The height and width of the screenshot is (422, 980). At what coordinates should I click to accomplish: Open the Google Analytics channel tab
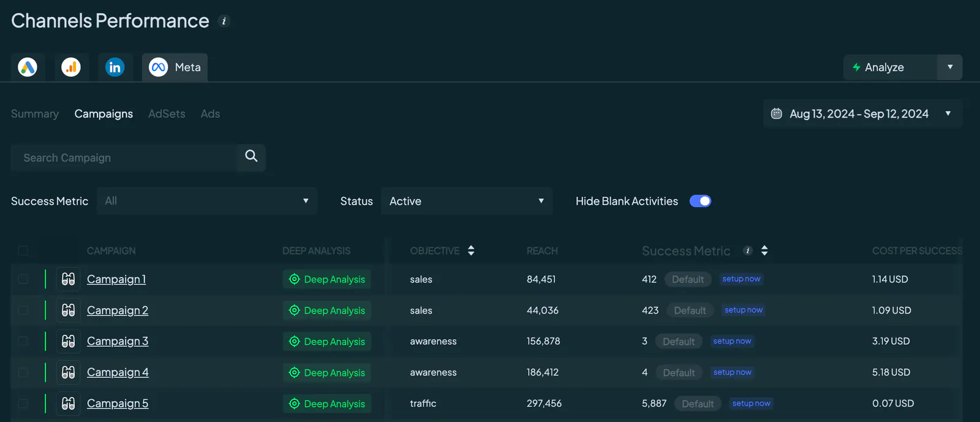(x=71, y=67)
